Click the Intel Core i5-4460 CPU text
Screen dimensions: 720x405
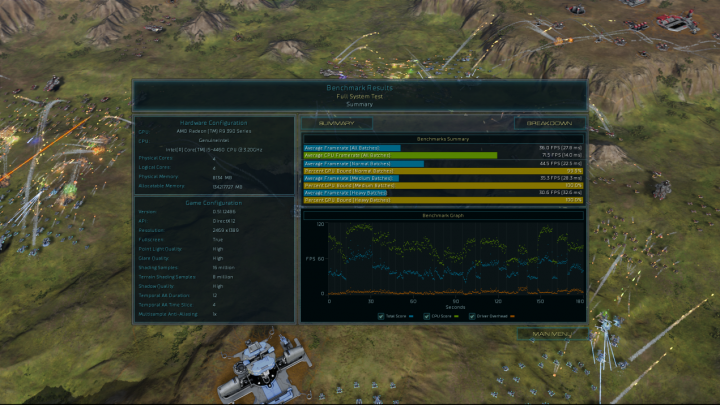click(x=214, y=150)
